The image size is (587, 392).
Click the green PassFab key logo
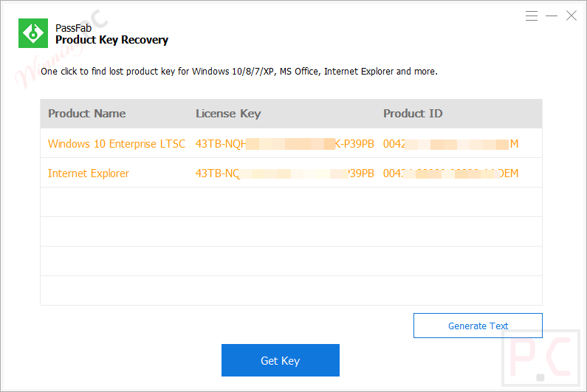[33, 33]
